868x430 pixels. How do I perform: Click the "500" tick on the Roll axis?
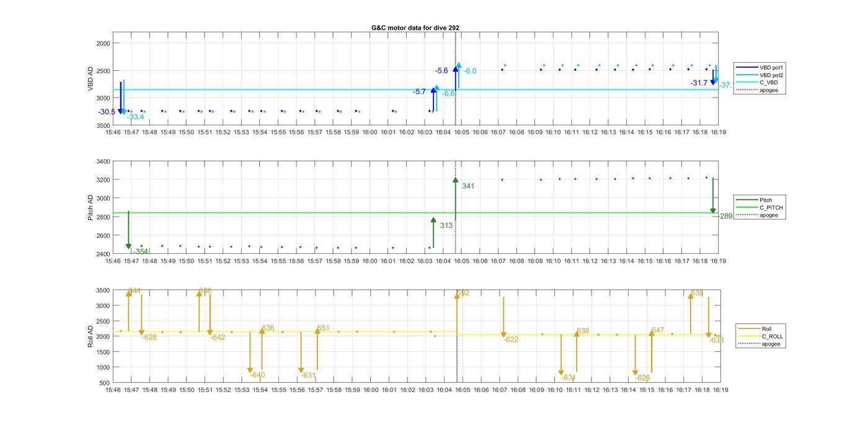(x=105, y=383)
